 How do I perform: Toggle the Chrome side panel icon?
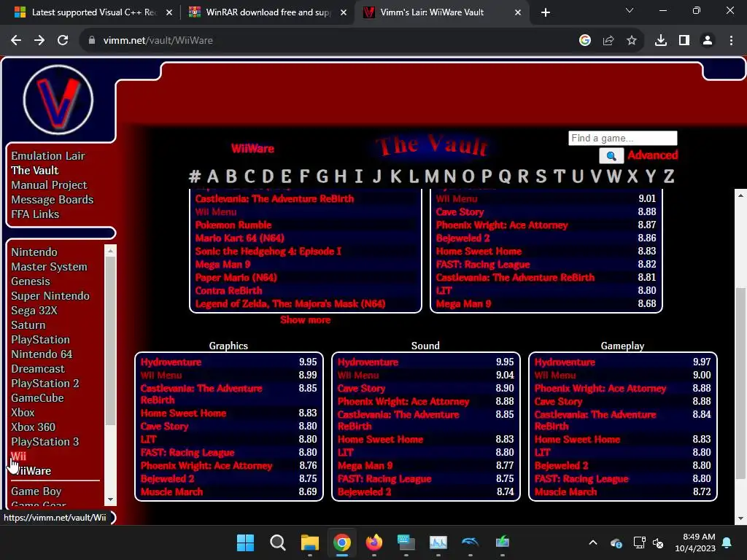pyautogui.click(x=684, y=41)
